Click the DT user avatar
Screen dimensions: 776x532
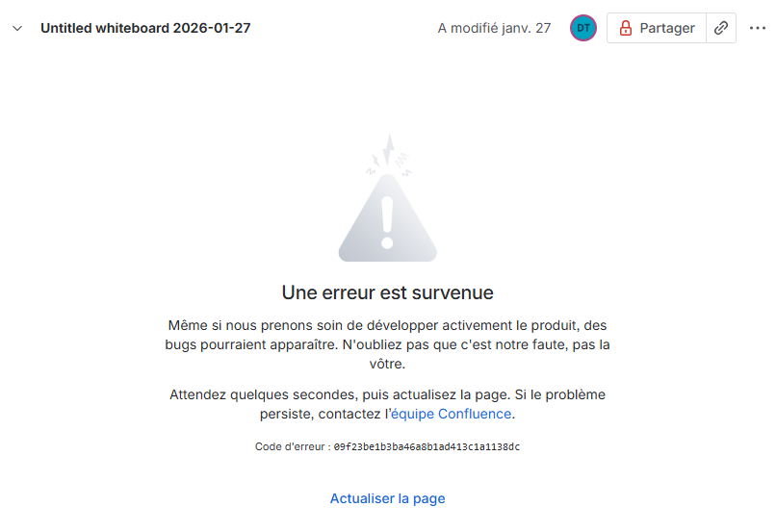tap(583, 28)
